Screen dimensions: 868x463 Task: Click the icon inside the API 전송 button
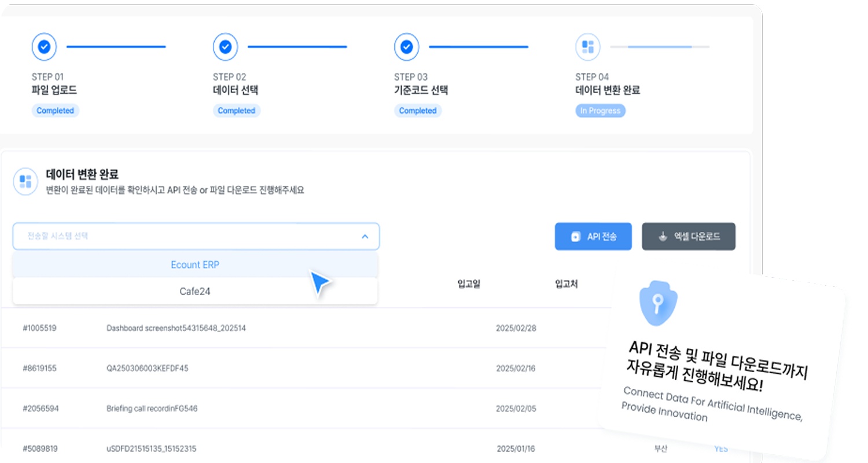(x=575, y=237)
